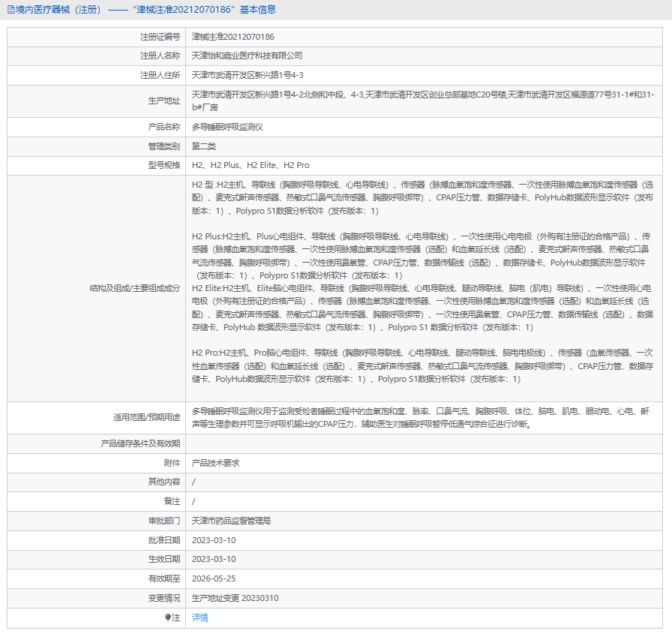Click the 产品名称 label

coord(164,127)
